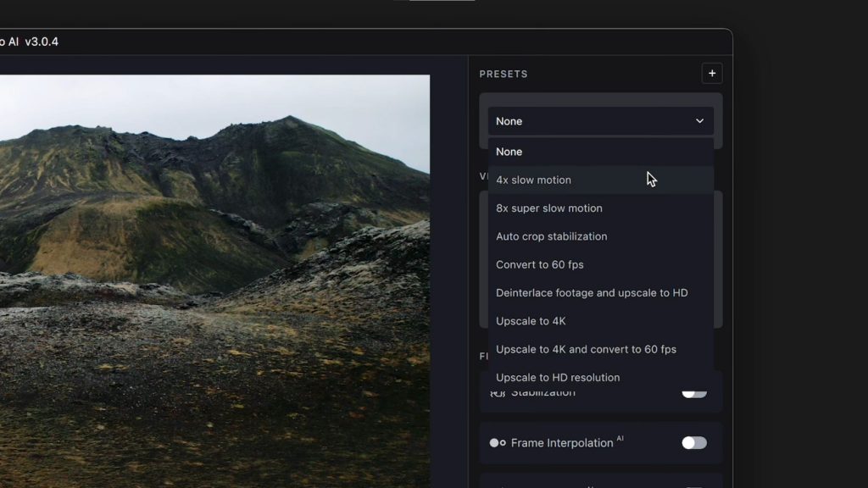868x488 pixels.
Task: Click the mountain video preview
Action: 214,281
